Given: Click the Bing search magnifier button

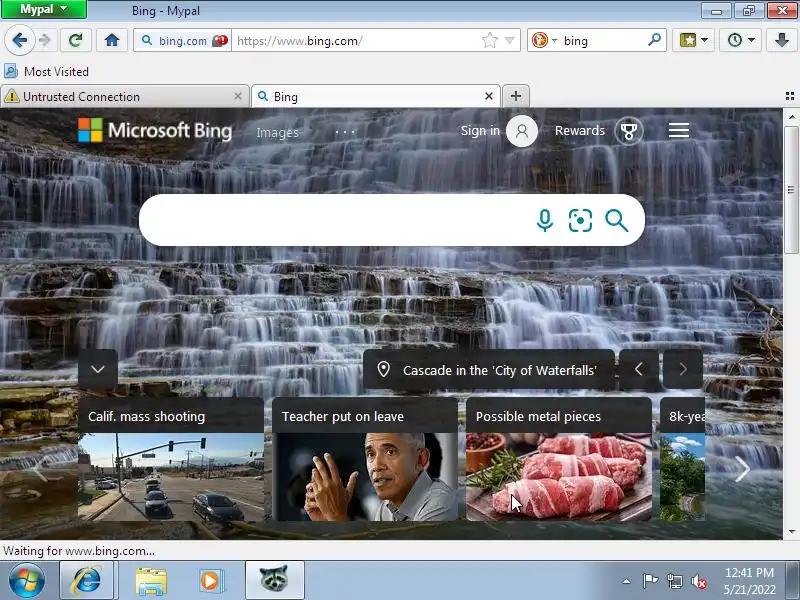Looking at the screenshot, I should click(x=616, y=220).
